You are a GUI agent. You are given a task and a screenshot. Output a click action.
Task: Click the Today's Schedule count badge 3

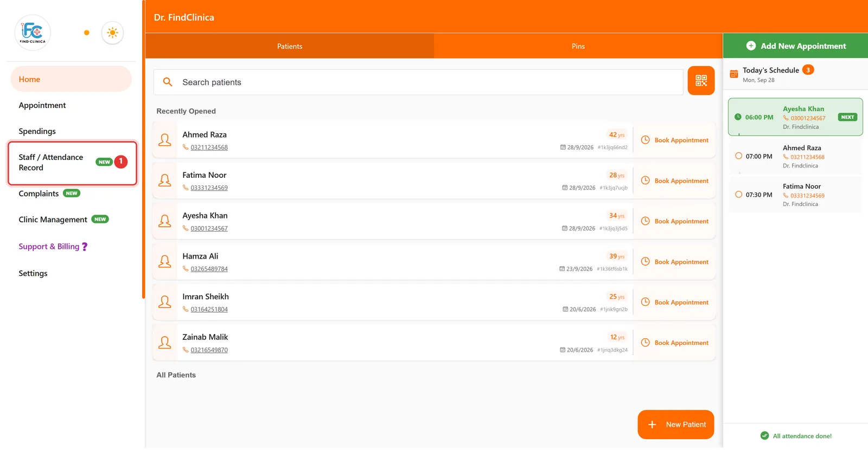pyautogui.click(x=808, y=70)
